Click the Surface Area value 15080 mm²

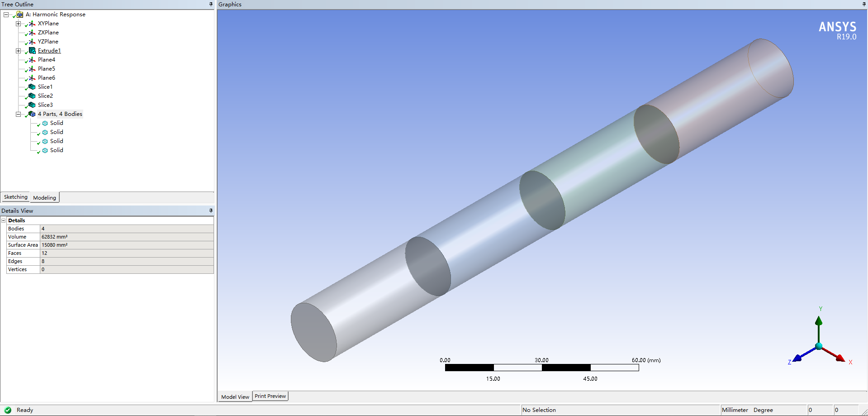point(127,245)
